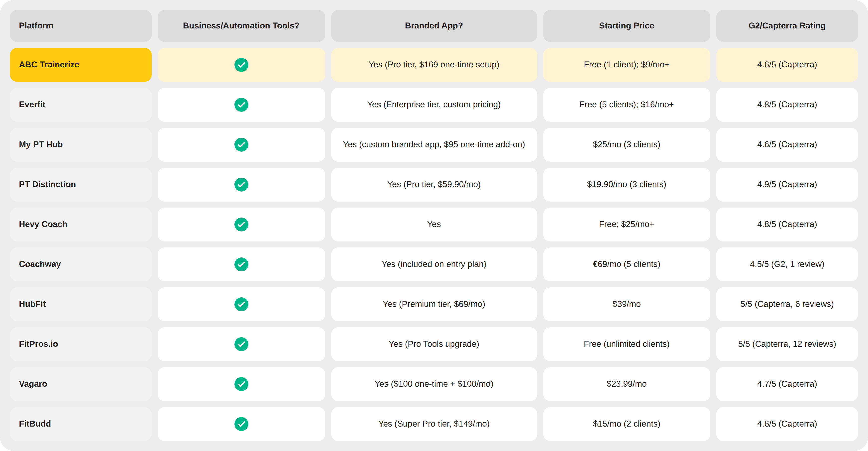Viewport: 868px width, 451px height.
Task: Click the 4.9/5 (Capterra) rating
Action: (x=787, y=184)
